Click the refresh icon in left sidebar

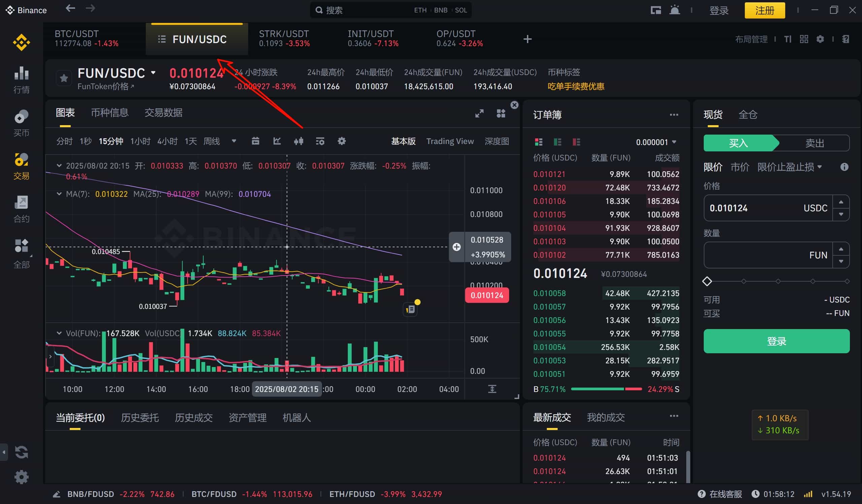click(21, 452)
